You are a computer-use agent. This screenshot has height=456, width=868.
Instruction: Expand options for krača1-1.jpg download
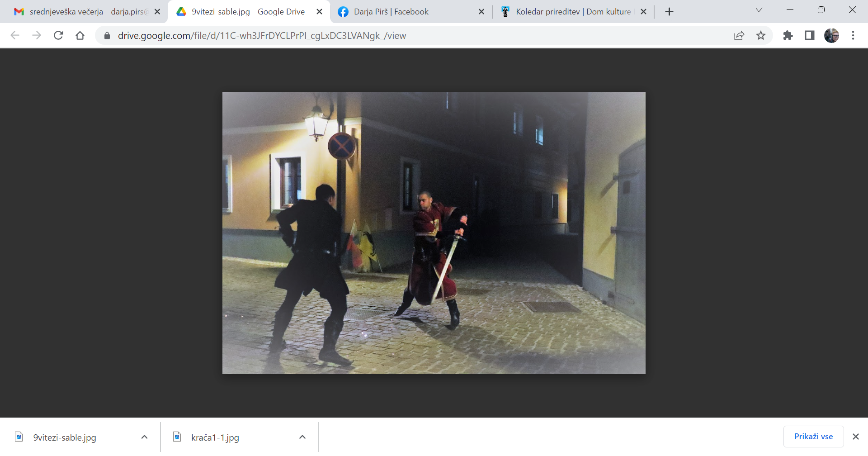302,437
